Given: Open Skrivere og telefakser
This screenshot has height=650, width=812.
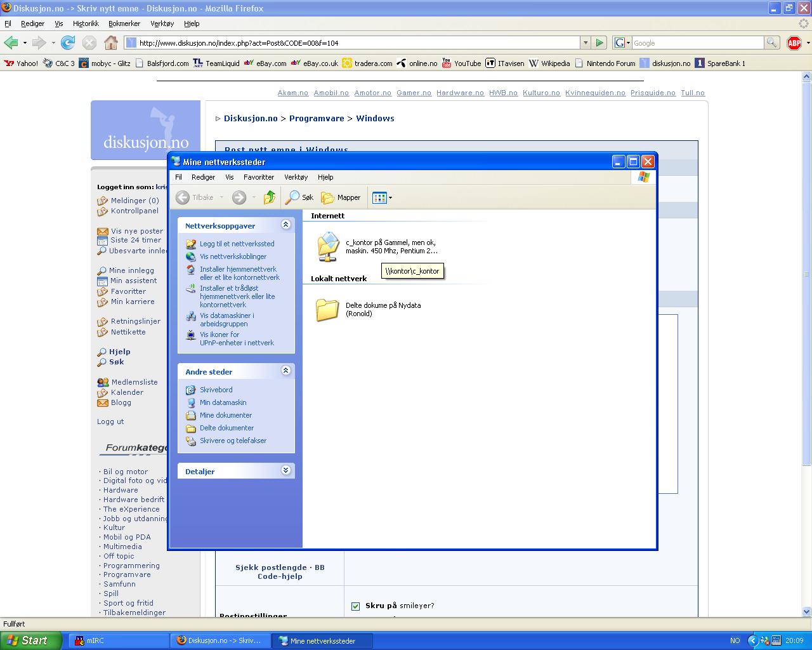Looking at the screenshot, I should (233, 441).
